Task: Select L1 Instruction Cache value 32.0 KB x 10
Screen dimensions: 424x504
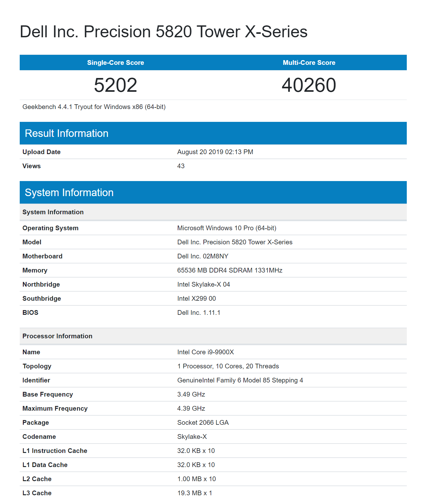Action: [x=196, y=451]
